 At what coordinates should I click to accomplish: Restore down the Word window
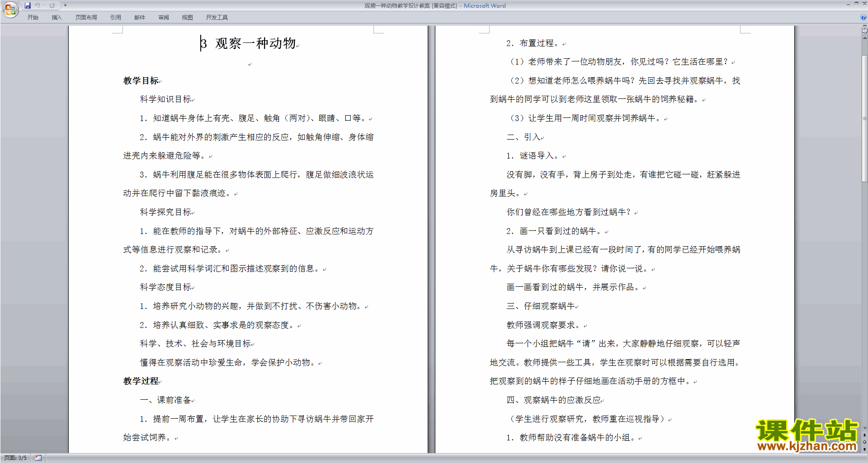coord(856,4)
